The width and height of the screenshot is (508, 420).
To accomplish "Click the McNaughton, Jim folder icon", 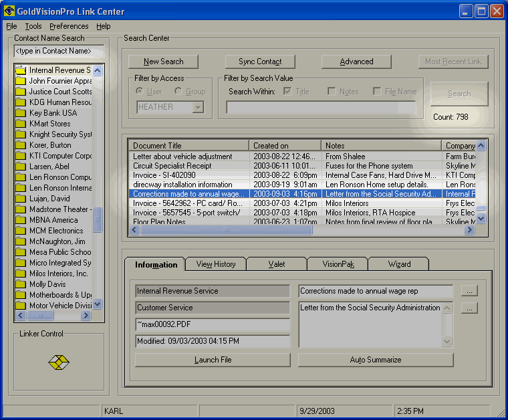I will pyautogui.click(x=21, y=241).
